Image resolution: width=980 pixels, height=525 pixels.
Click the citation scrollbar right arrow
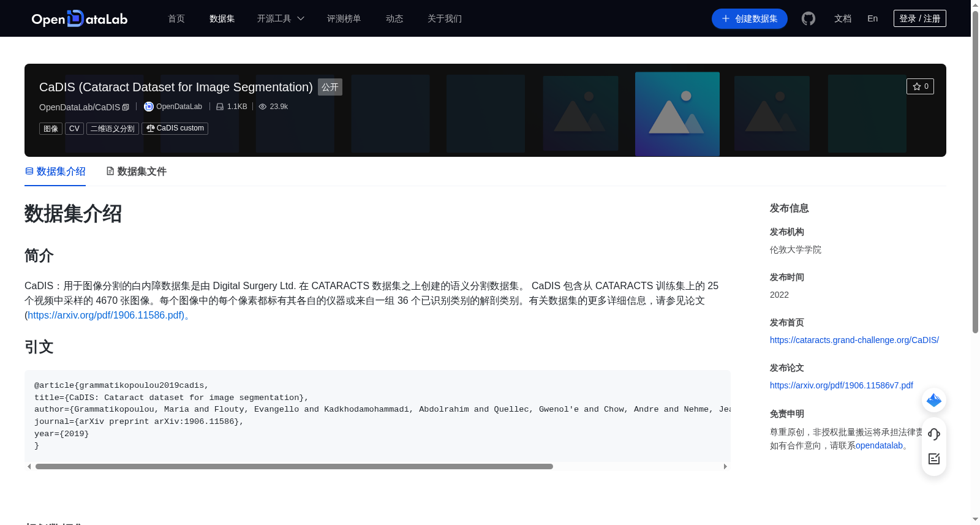725,467
